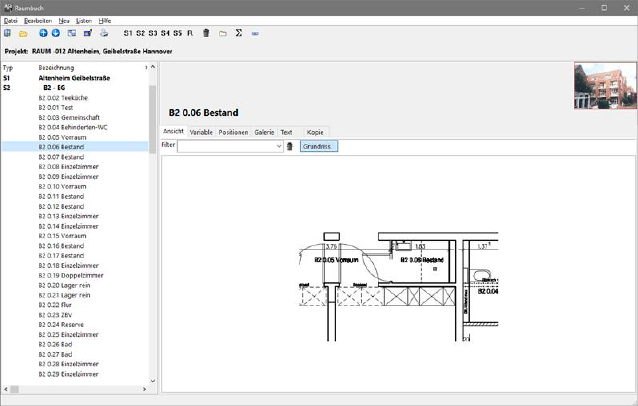Select B2 0.19 Doppelzimmer in tree
The height and width of the screenshot is (406, 638).
tap(70, 275)
